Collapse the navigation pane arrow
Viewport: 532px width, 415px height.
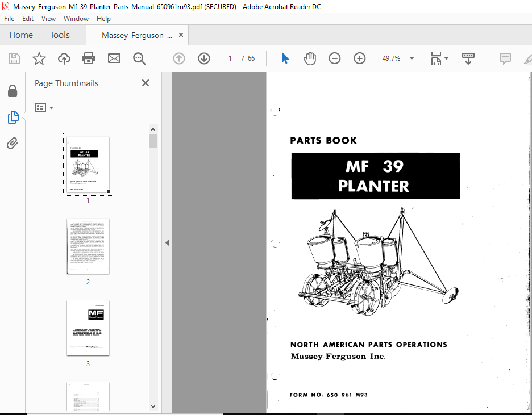click(x=167, y=242)
